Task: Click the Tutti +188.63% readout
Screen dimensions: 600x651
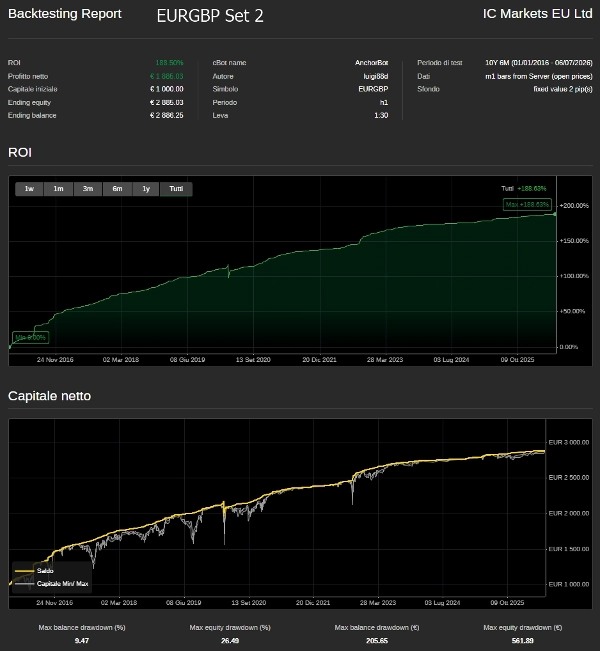Action: (x=524, y=188)
